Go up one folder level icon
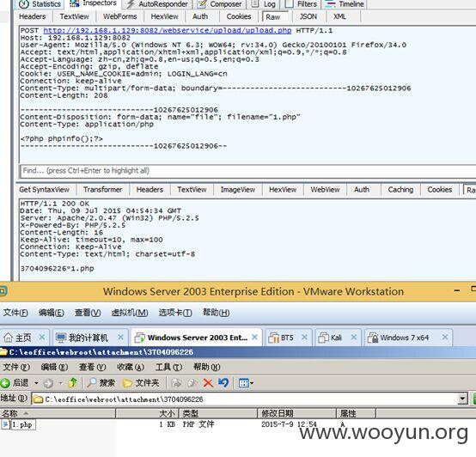Viewport: 476px width, 457px height. 72,383
